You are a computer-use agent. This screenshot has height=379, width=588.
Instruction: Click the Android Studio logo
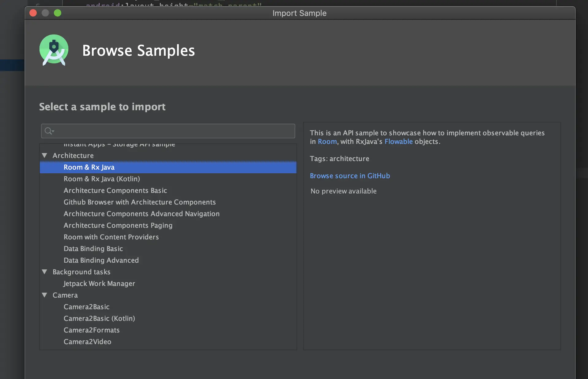pyautogui.click(x=54, y=50)
